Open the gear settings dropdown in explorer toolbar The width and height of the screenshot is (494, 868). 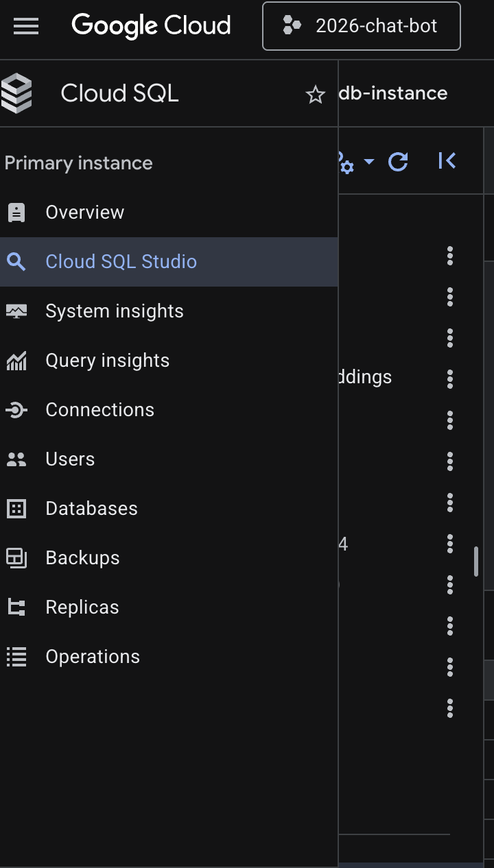(x=355, y=162)
